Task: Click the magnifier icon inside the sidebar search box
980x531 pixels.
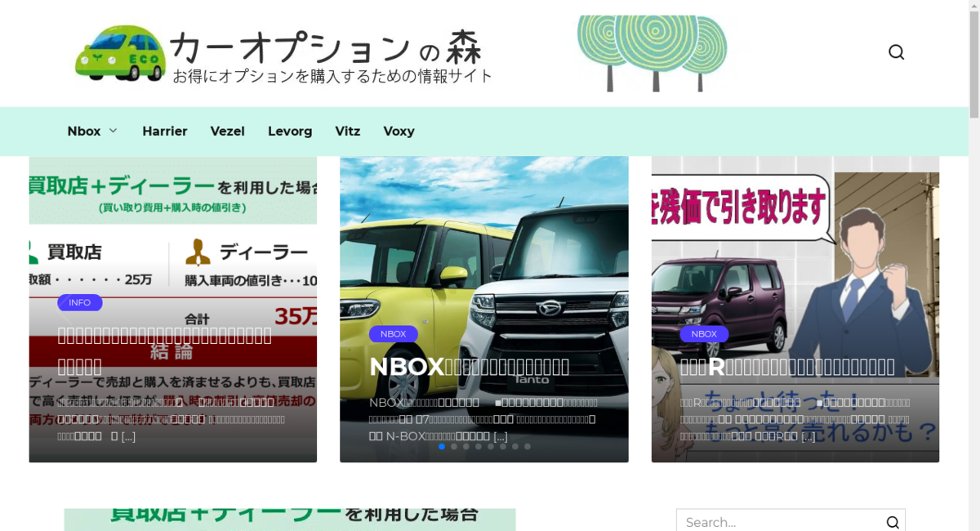Action: point(893,521)
